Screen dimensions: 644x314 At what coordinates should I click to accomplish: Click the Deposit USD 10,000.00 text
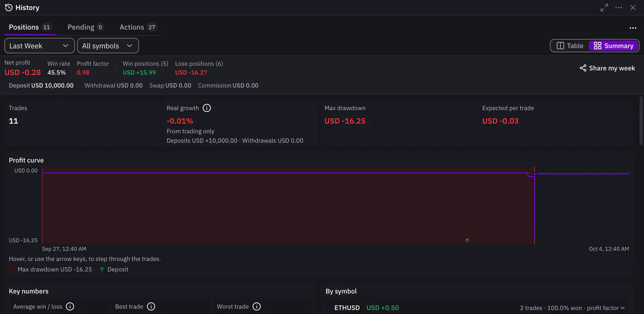click(41, 86)
